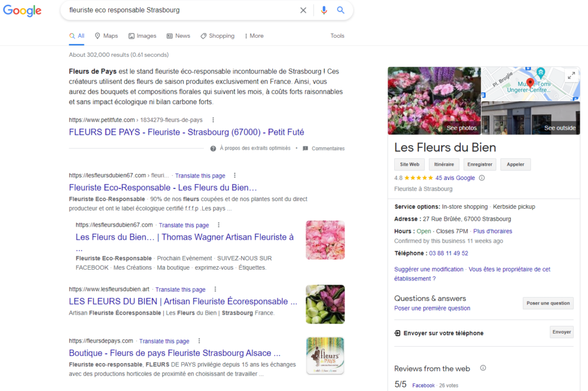Open the Images tab
This screenshot has height=391, width=588.
(142, 36)
